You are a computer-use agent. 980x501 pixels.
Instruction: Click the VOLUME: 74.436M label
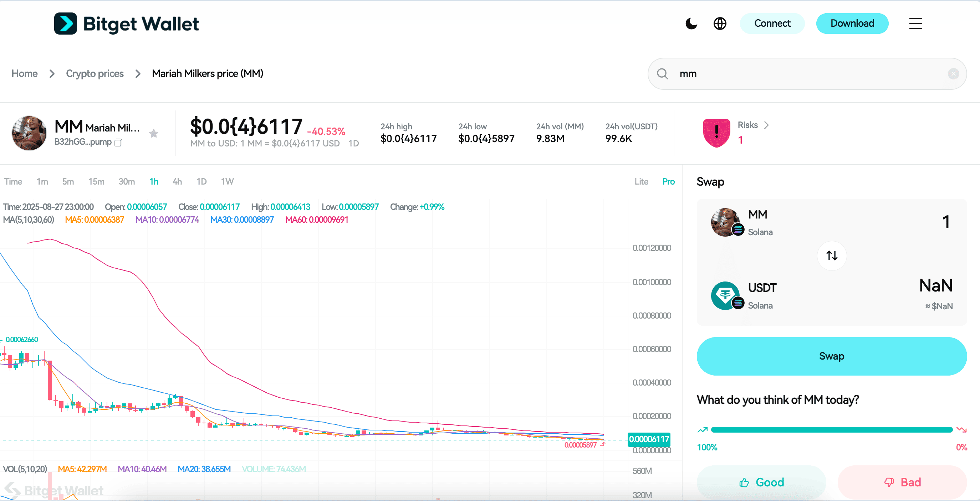(274, 469)
